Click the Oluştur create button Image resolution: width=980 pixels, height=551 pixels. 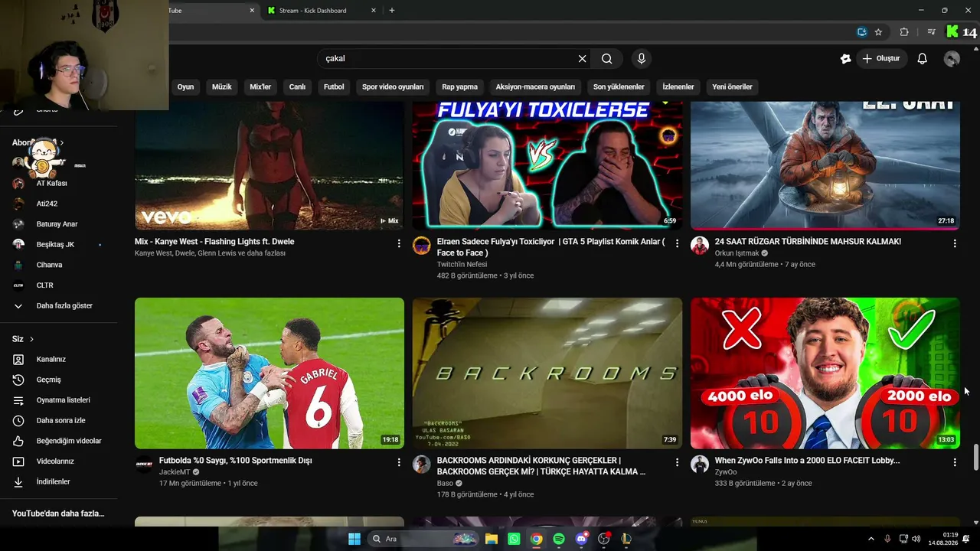click(881, 59)
